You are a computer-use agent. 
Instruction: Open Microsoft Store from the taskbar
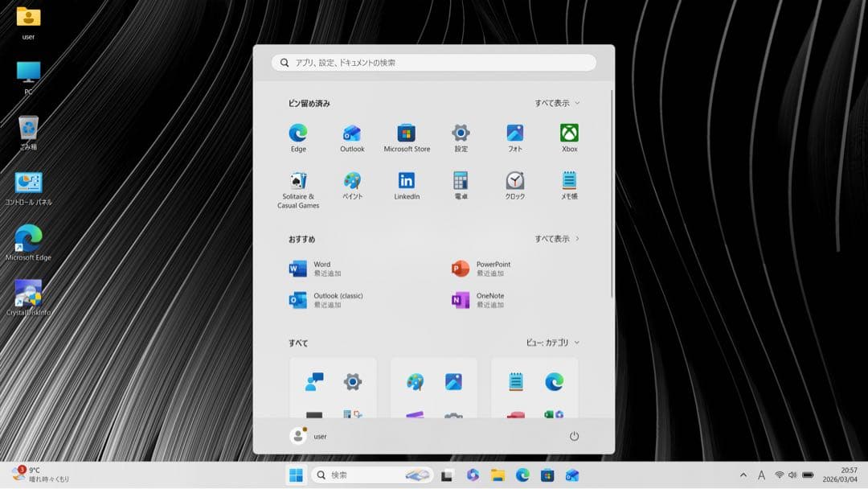coord(547,475)
